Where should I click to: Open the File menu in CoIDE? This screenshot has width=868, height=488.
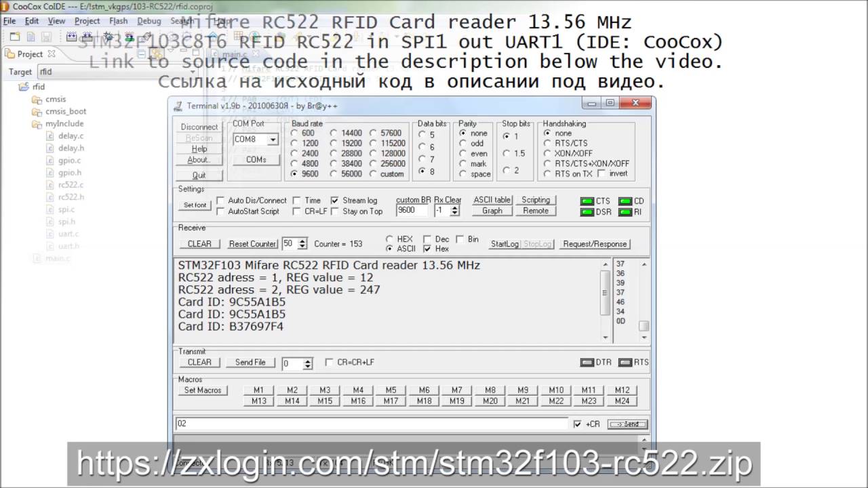coord(9,21)
